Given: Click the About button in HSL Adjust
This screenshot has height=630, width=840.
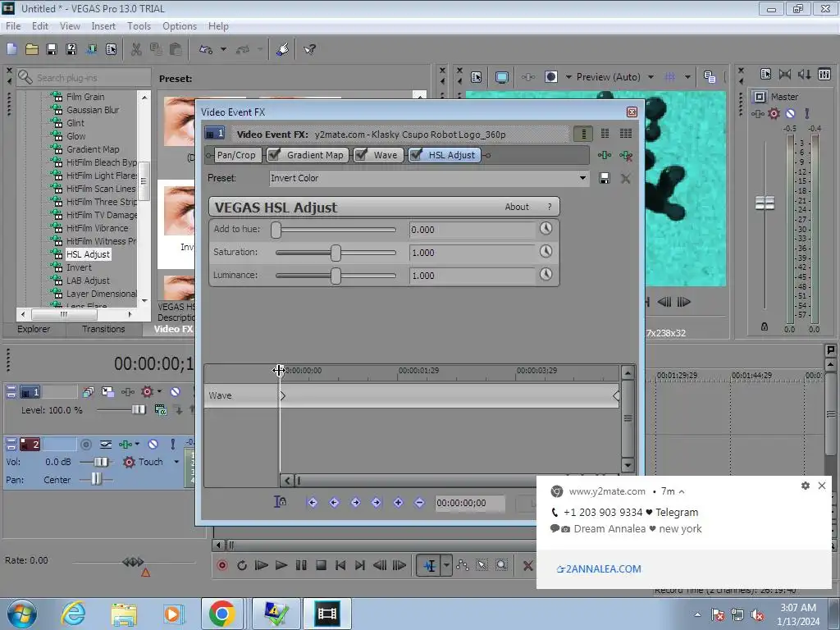Looking at the screenshot, I should (x=517, y=207).
